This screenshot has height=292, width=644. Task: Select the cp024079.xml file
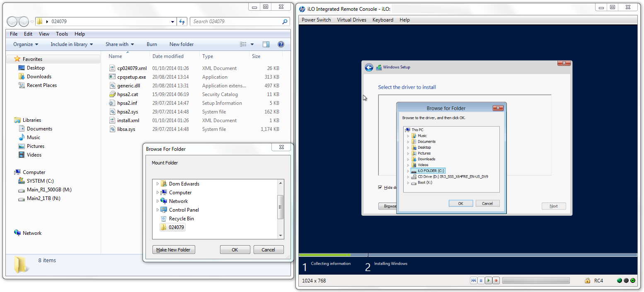pos(132,68)
